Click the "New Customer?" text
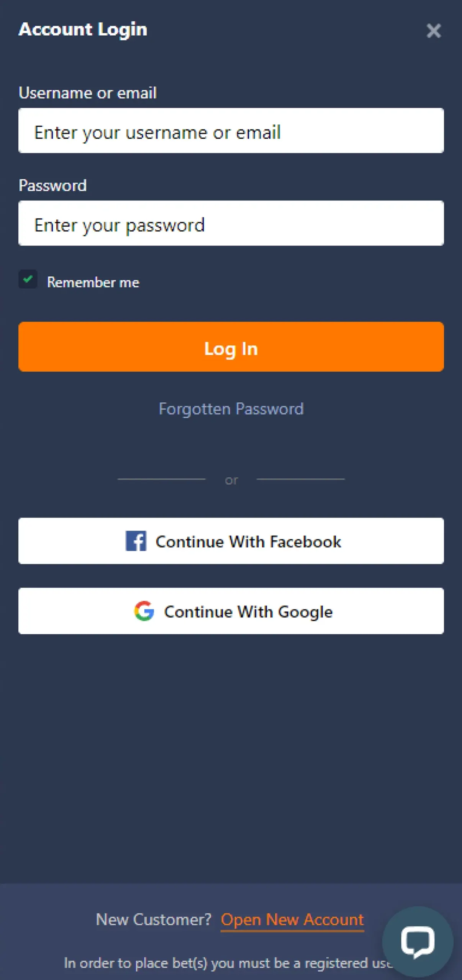Viewport: 462px width, 980px height. [154, 920]
